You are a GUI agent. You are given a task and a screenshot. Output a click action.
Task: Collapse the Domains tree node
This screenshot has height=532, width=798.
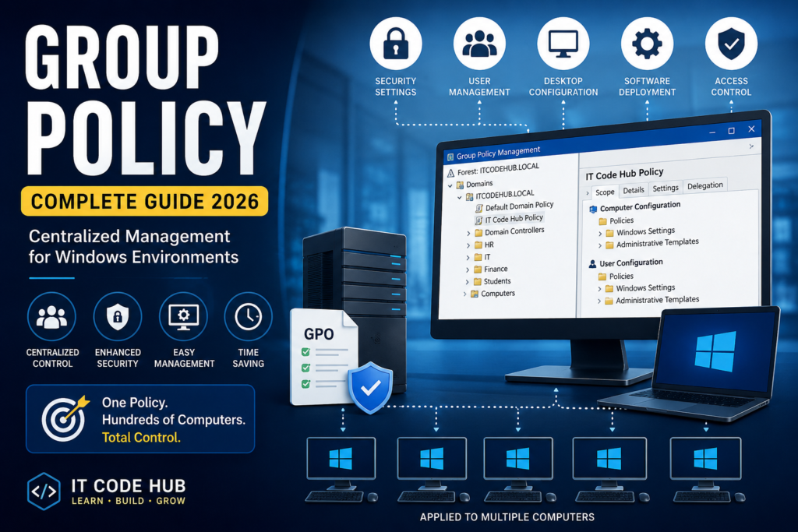pos(450,185)
